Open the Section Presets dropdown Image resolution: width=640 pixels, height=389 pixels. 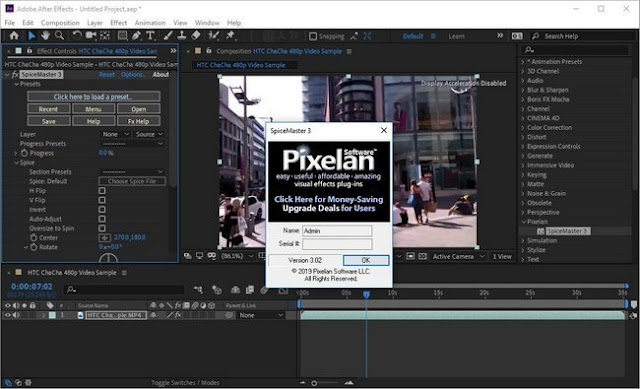(x=132, y=172)
